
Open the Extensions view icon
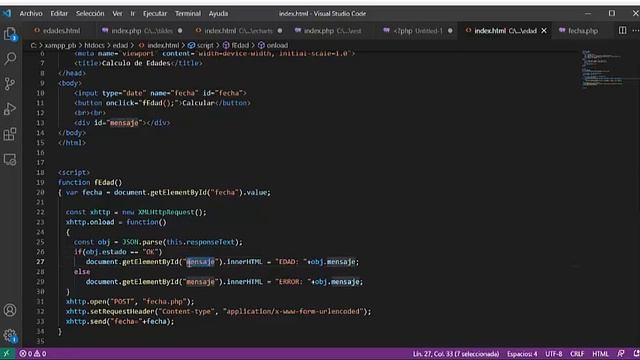(10, 134)
